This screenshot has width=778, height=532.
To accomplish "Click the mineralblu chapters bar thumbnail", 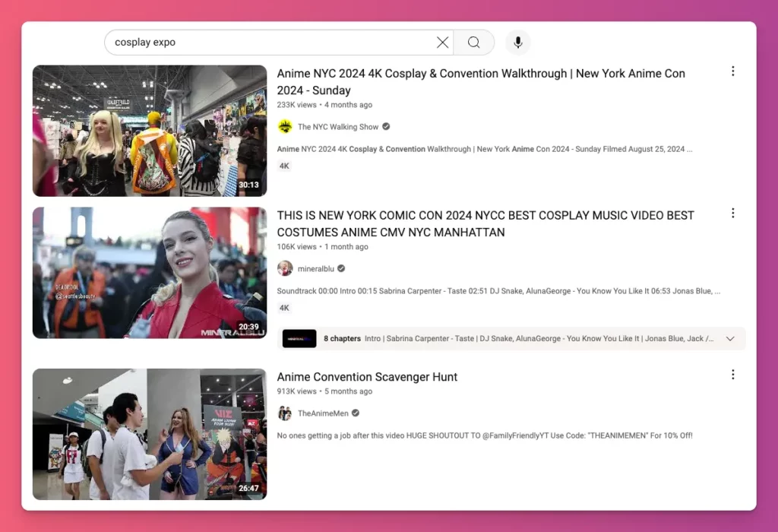I will point(298,338).
